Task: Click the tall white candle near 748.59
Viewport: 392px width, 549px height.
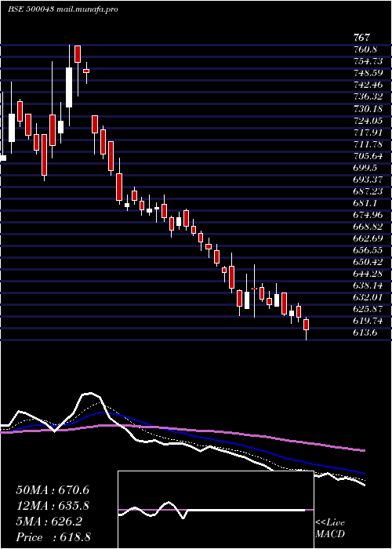Action: point(69,87)
